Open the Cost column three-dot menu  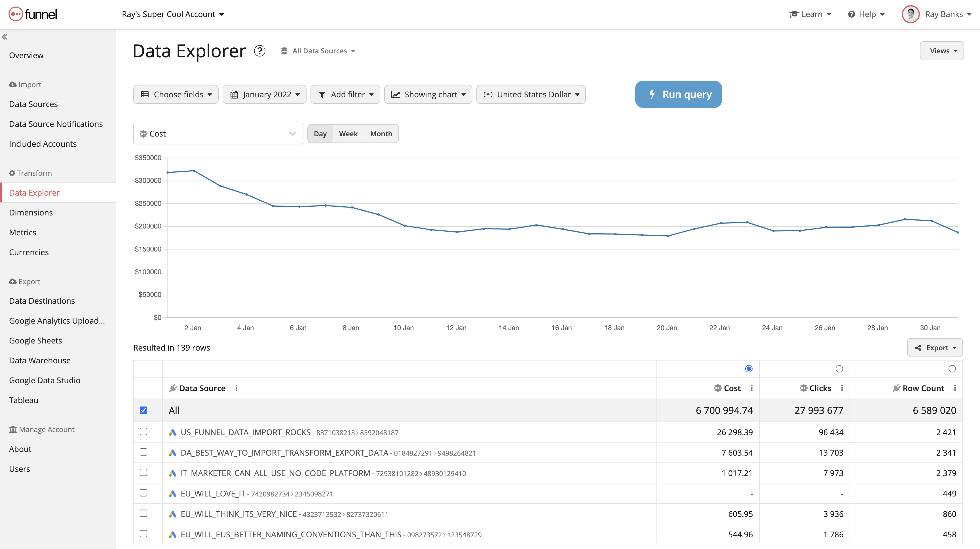click(751, 388)
